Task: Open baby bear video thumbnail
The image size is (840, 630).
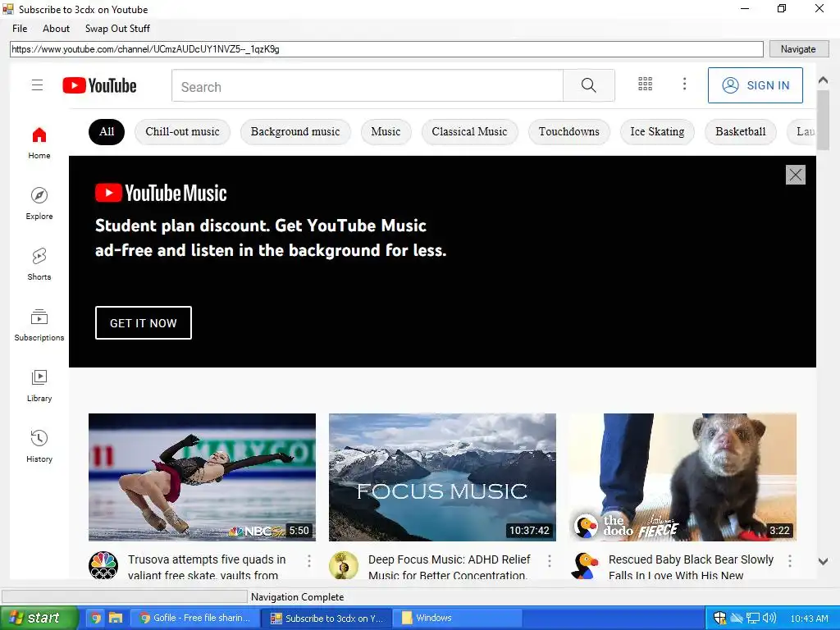Action: pos(683,477)
